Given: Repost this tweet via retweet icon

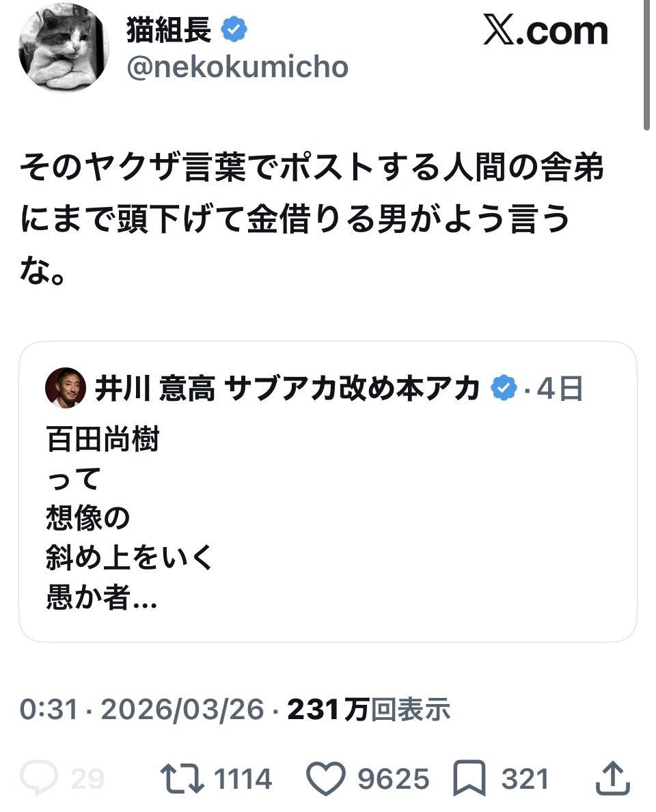Looking at the screenshot, I should (182, 778).
